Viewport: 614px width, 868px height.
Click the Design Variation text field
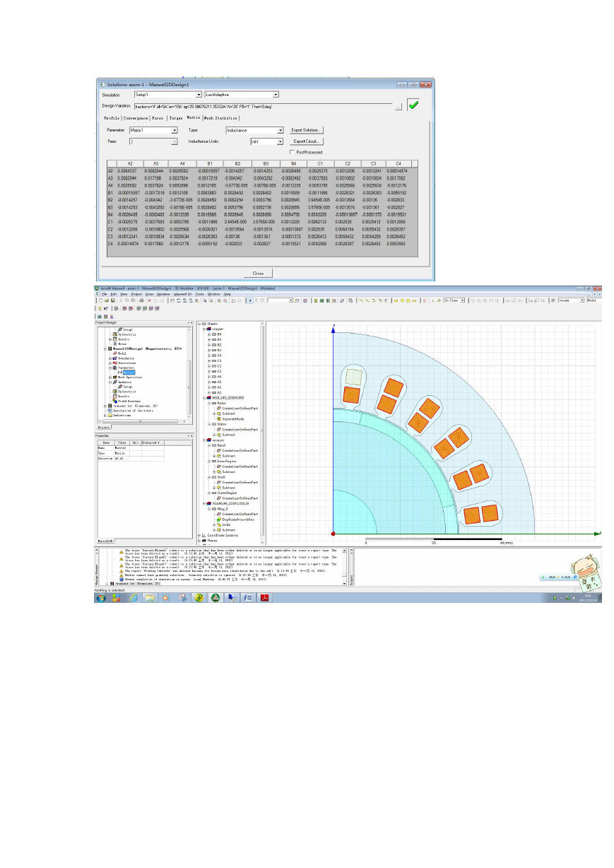pos(263,106)
